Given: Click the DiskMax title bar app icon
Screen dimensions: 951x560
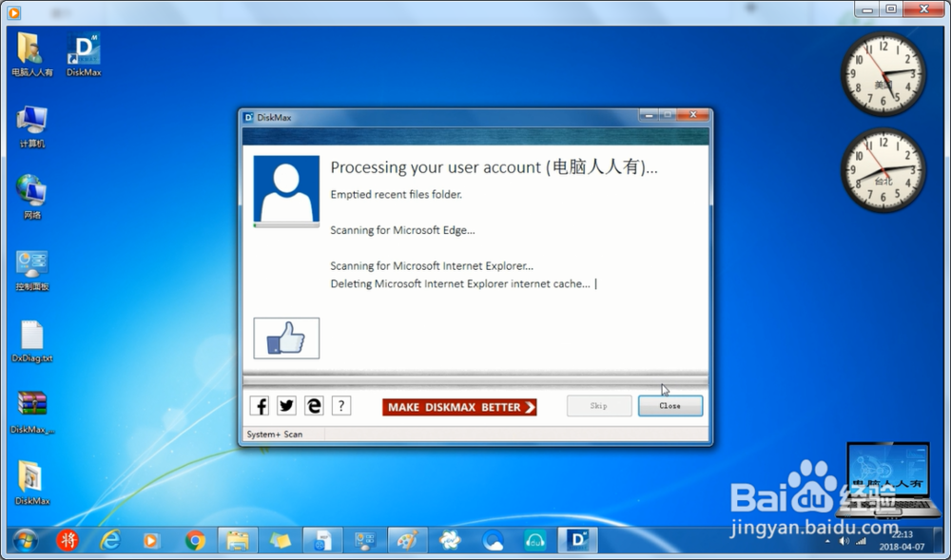Looking at the screenshot, I should pos(248,118).
